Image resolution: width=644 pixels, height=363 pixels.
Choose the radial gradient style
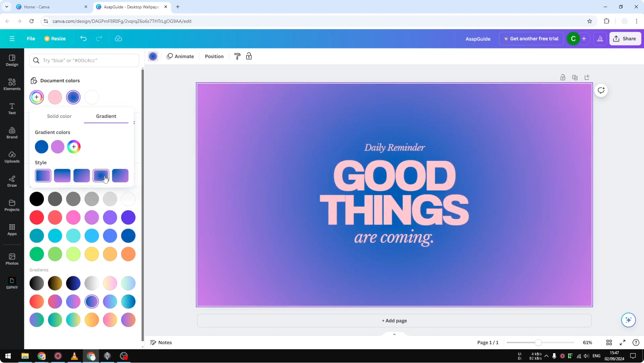point(101,175)
